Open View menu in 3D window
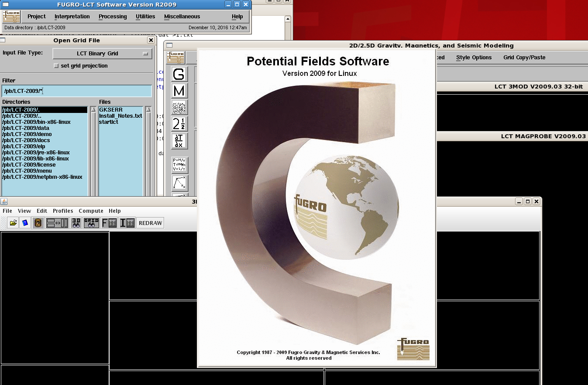 coord(24,211)
